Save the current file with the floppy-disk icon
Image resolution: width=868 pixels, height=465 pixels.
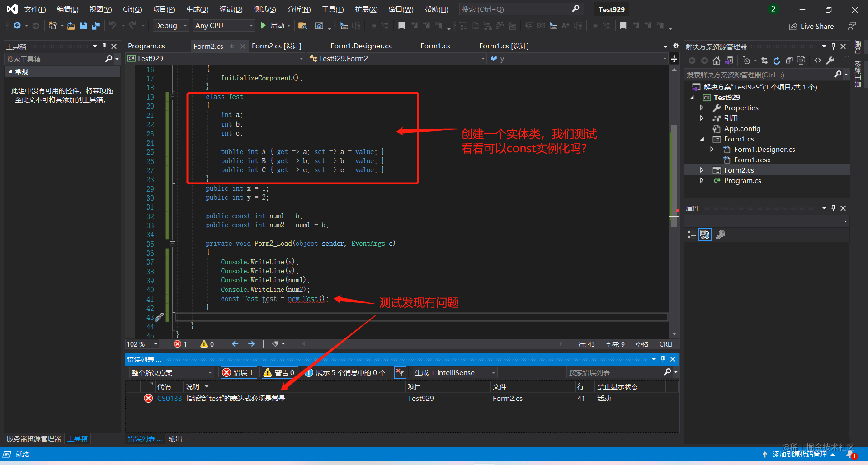pyautogui.click(x=83, y=26)
